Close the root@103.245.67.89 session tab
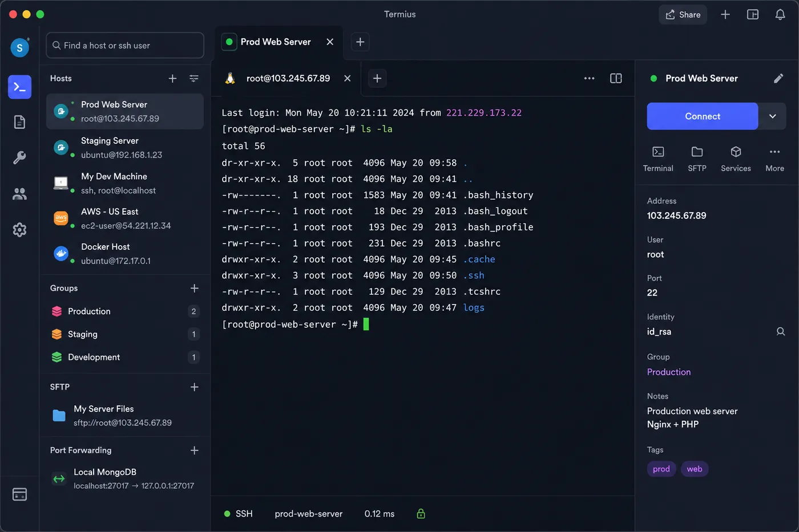This screenshot has width=799, height=532. tap(347, 79)
